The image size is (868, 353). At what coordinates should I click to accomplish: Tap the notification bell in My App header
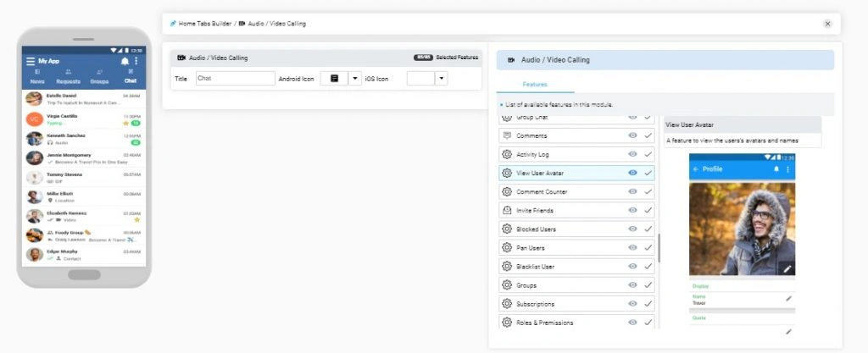125,61
